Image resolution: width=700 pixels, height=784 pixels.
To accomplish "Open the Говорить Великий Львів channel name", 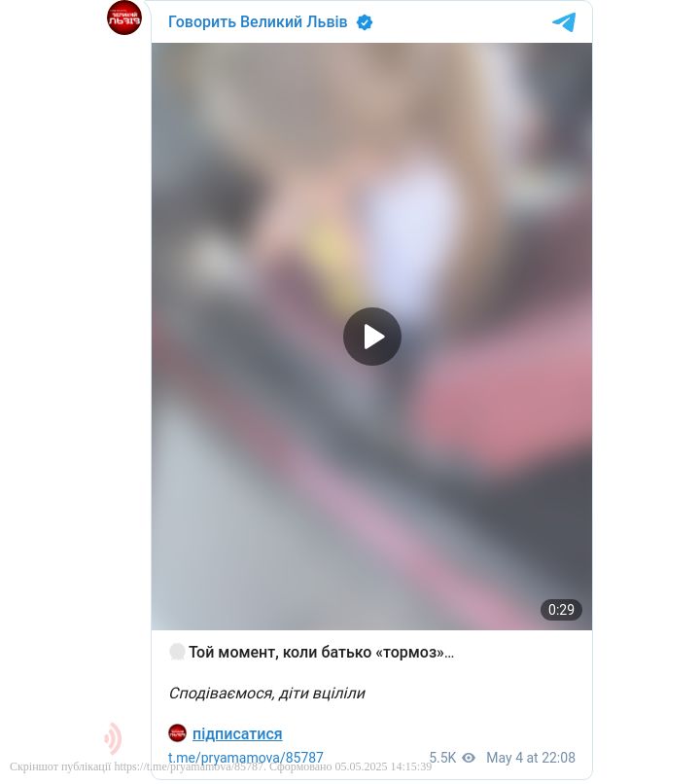I will point(258,22).
